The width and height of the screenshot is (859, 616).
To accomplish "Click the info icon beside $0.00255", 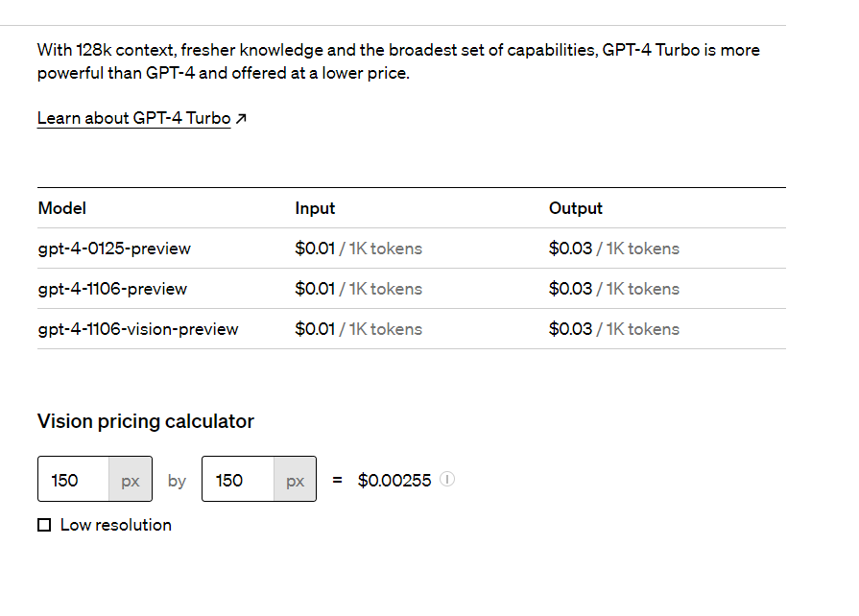I will [x=447, y=479].
